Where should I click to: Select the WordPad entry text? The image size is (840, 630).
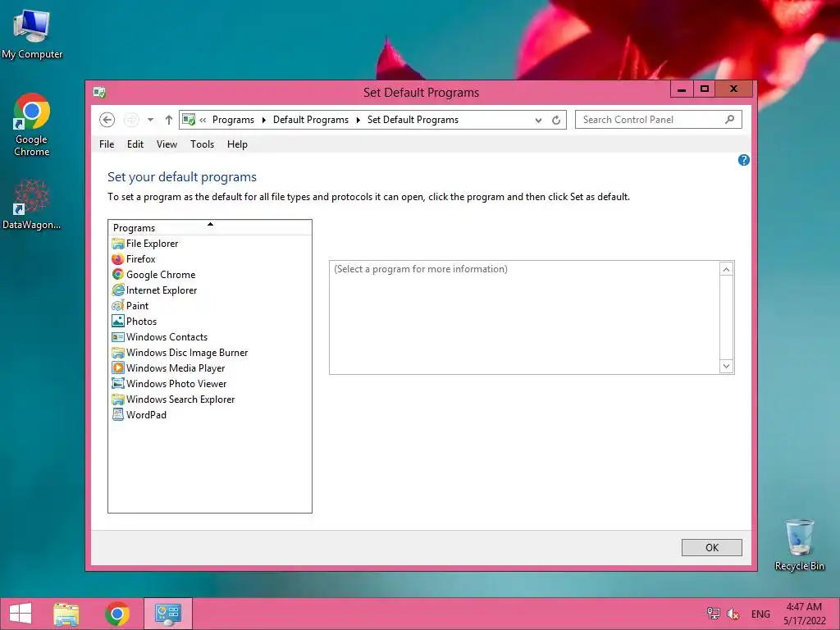pyautogui.click(x=146, y=414)
